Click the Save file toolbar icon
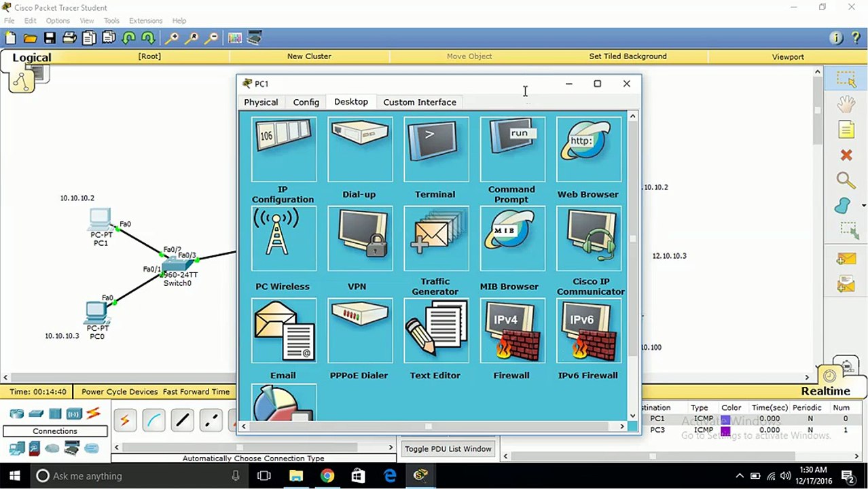This screenshot has width=868, height=489. tap(50, 39)
